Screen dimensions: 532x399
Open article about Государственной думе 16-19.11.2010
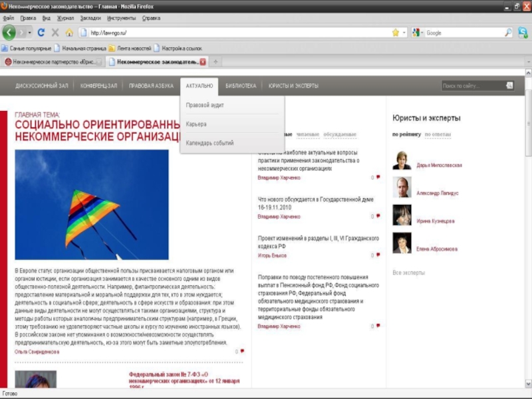pyautogui.click(x=315, y=203)
